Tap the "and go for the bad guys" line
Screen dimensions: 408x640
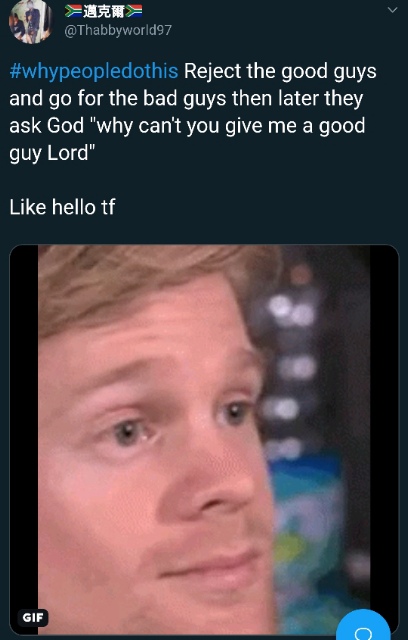pos(118,99)
